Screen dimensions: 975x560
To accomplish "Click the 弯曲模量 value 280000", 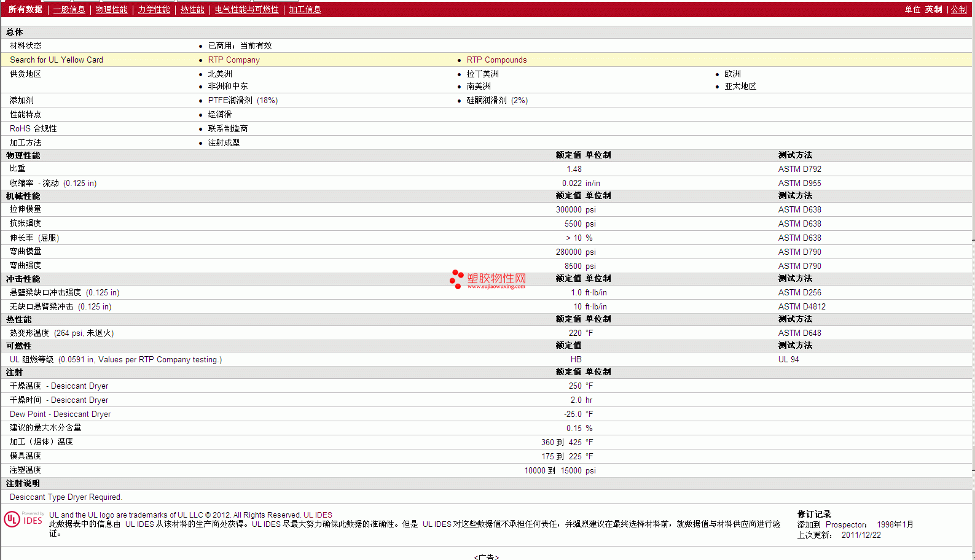I will [568, 252].
